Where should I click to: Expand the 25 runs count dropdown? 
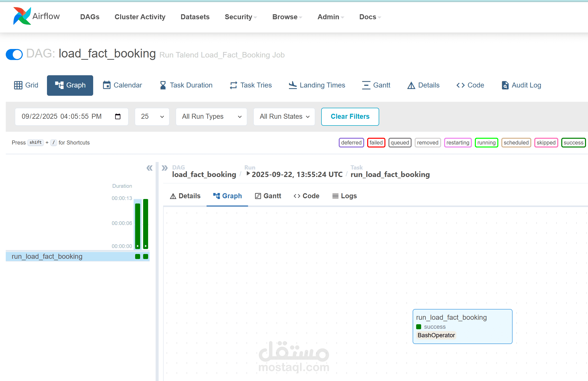pyautogui.click(x=152, y=116)
